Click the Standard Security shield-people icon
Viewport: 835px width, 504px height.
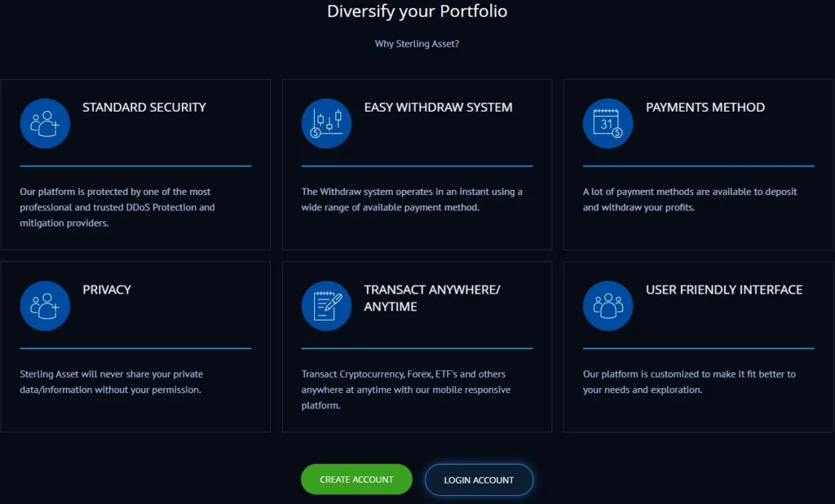(x=45, y=123)
